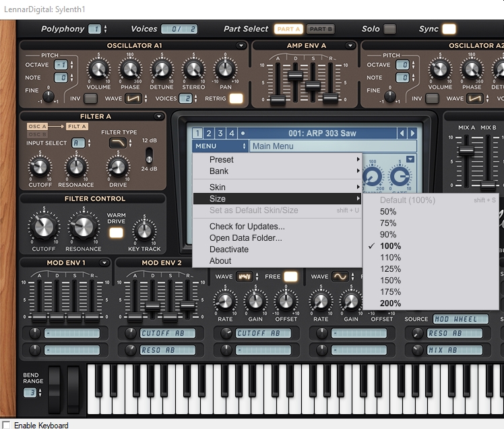Click the Filter A Cutoff knob
This screenshot has height=429, width=504.
coord(40,167)
